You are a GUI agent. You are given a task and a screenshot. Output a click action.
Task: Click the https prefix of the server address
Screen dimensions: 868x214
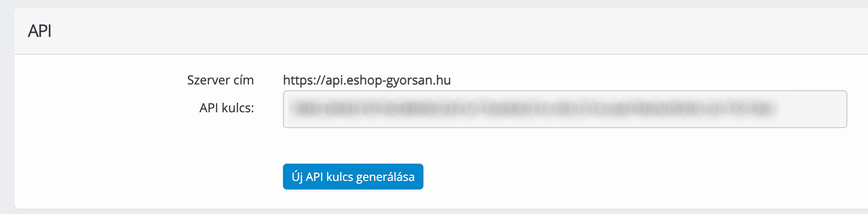[x=297, y=80]
